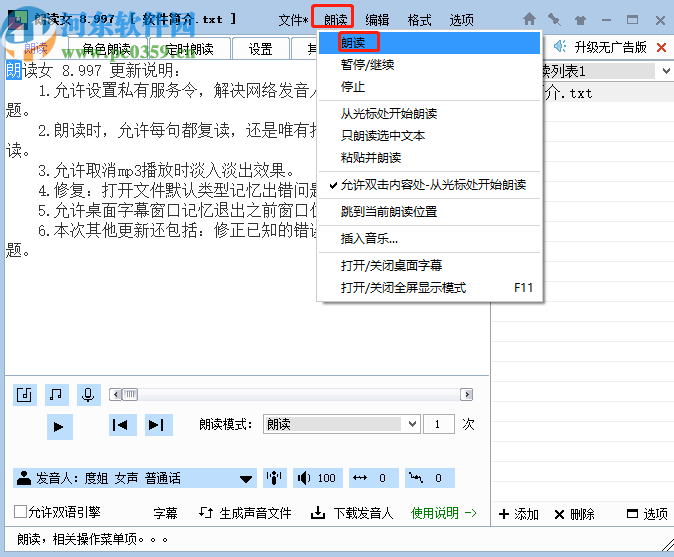Click the progress scrollbar right arrow
The image size is (674, 557).
[x=467, y=394]
